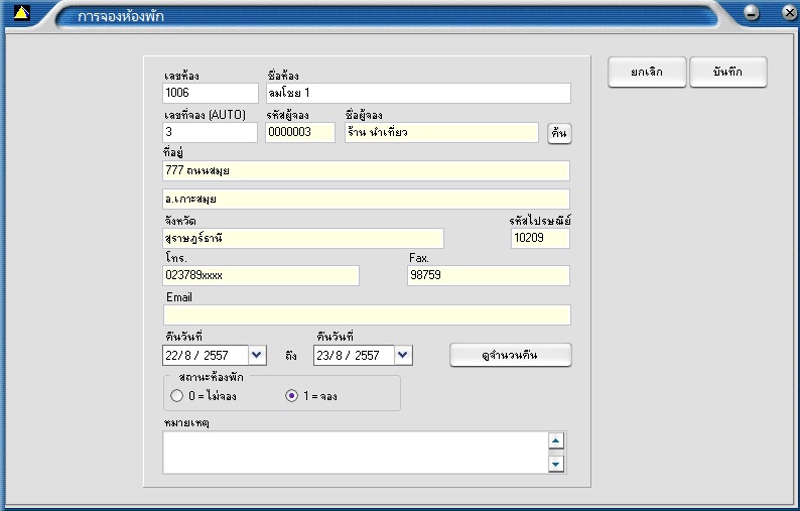The height and width of the screenshot is (511, 800).
Task: Click the หมายเหตุ remarks text area
Action: pyautogui.click(x=355, y=452)
